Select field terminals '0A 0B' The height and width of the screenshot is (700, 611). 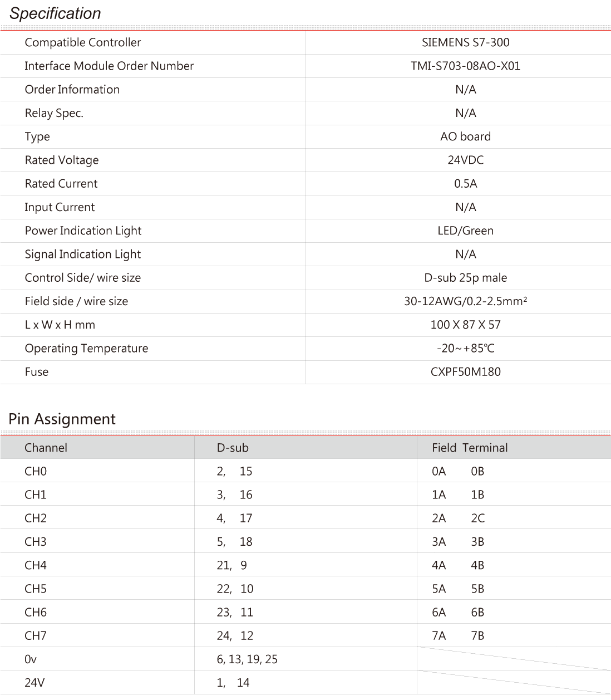click(x=458, y=471)
